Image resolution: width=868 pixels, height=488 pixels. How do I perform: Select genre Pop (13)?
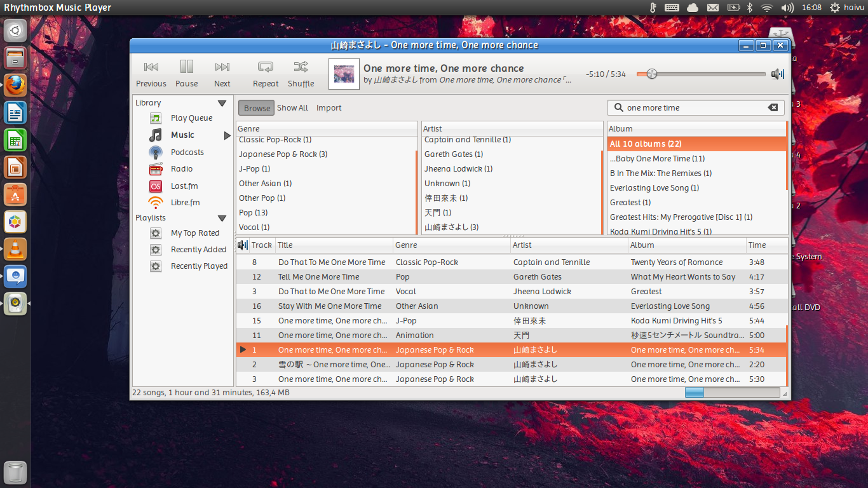point(326,213)
